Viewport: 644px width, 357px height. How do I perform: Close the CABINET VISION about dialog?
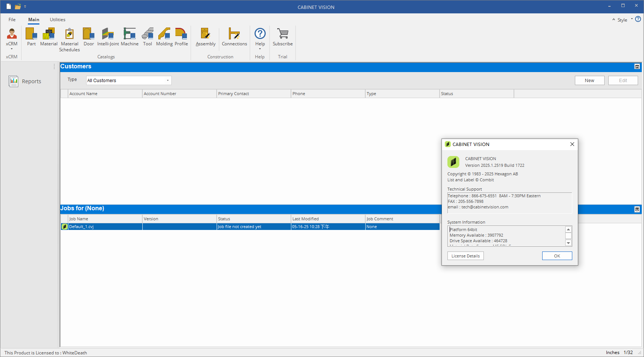572,144
